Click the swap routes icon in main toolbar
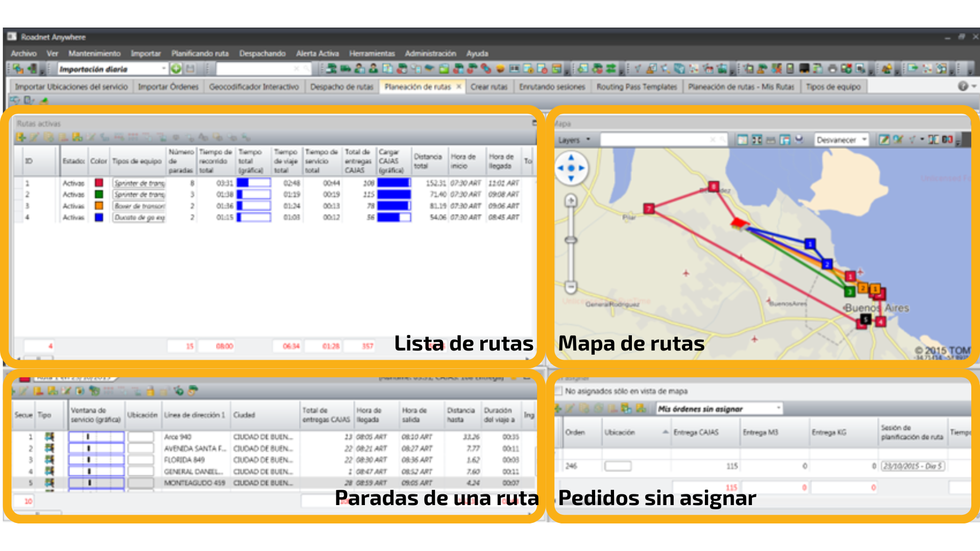The width and height of the screenshot is (980, 551). point(611,69)
